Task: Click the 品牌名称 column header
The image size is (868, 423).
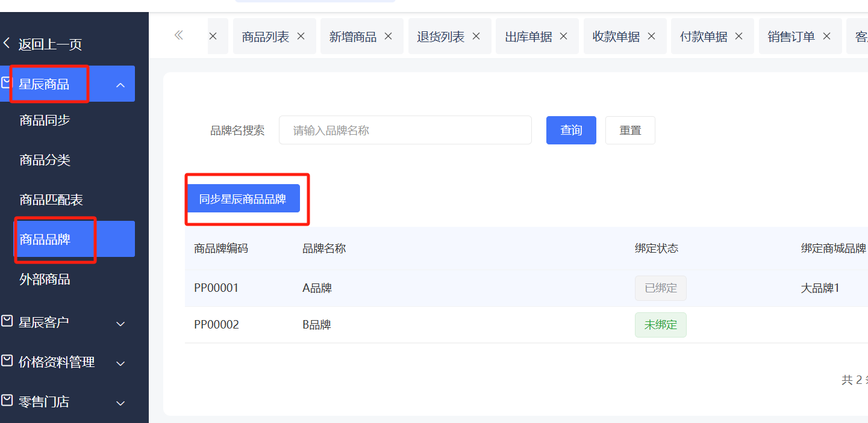Action: 324,249
